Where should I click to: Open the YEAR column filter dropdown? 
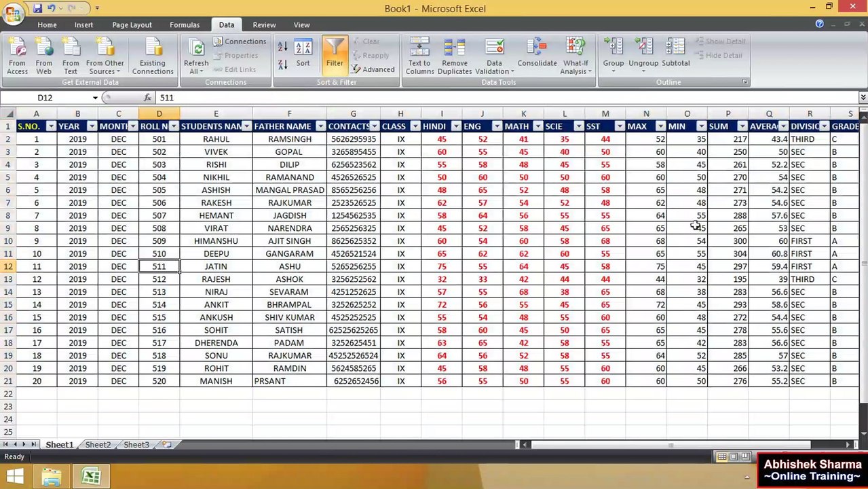click(92, 126)
